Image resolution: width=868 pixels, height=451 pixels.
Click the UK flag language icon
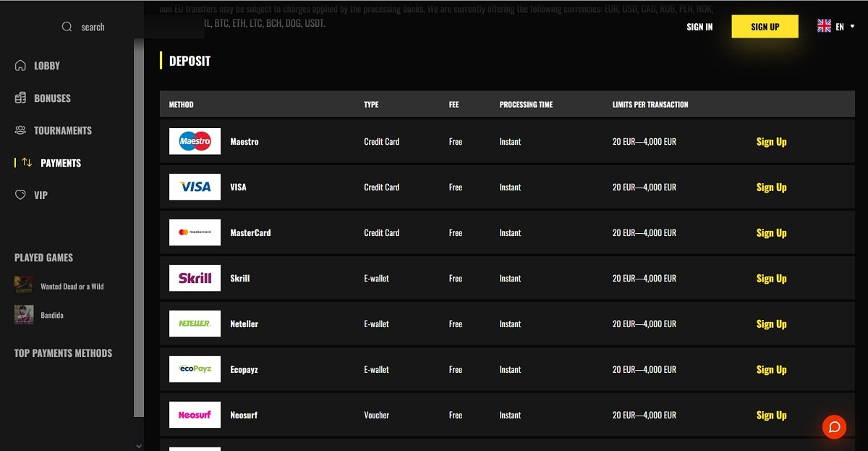pyautogui.click(x=824, y=26)
